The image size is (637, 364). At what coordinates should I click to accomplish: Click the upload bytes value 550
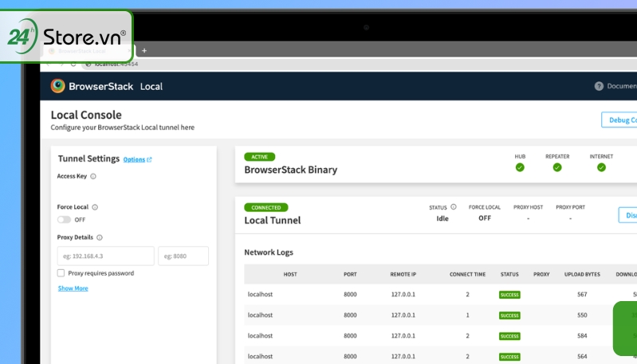(x=582, y=315)
